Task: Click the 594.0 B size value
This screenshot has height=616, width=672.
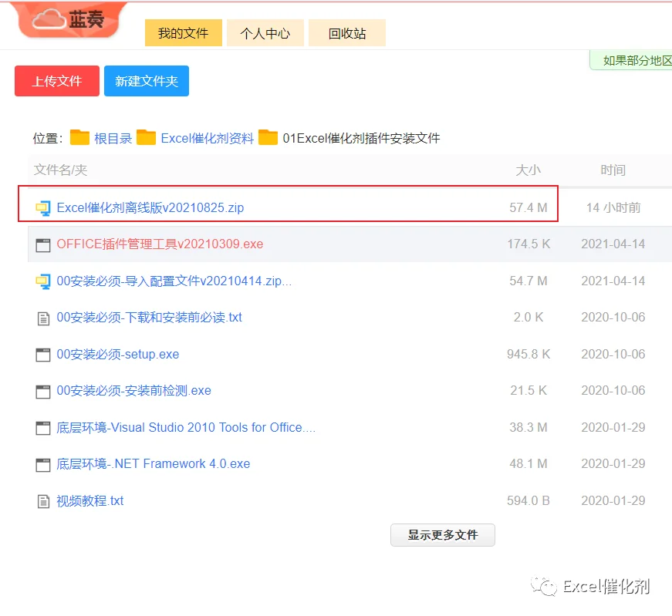Action: coord(528,501)
